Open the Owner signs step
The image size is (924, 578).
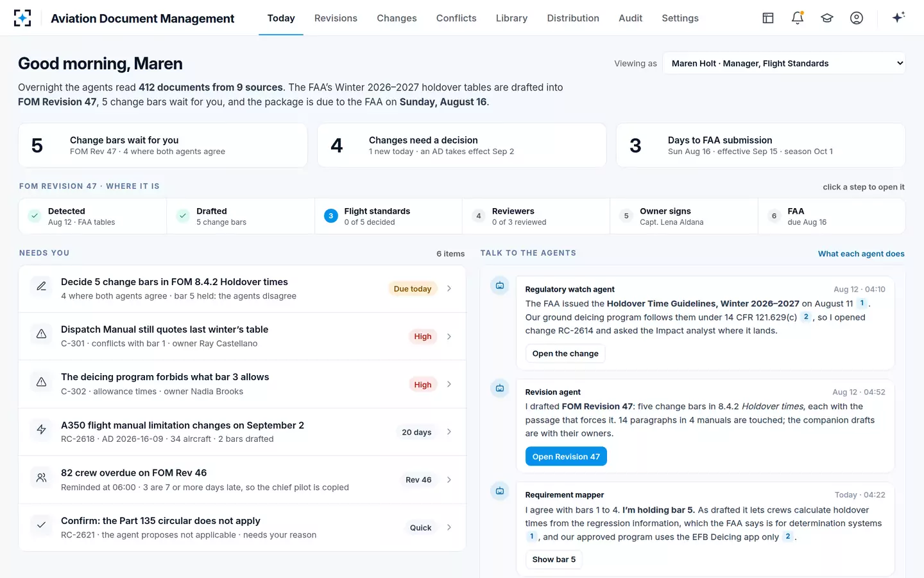coord(684,216)
